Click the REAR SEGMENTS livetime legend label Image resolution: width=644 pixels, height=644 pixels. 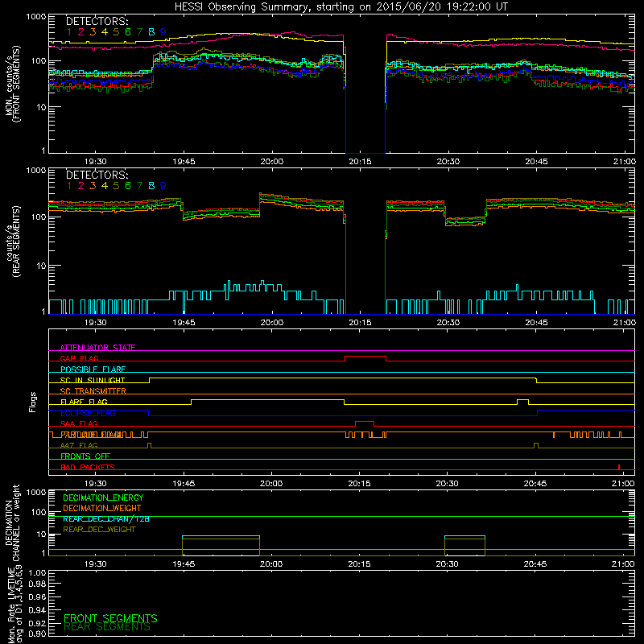pos(107,627)
